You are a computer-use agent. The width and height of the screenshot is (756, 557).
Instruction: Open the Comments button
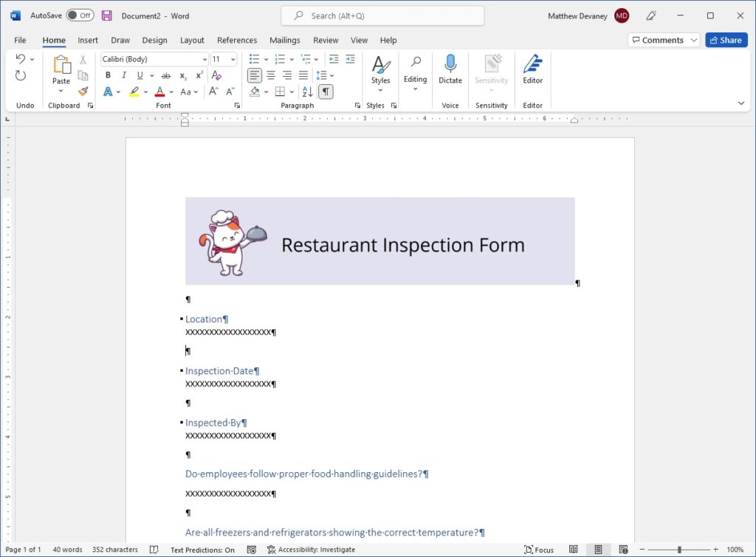click(658, 40)
